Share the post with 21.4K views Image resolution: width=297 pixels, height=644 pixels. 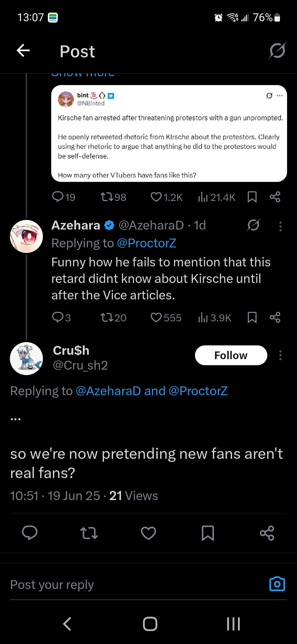(x=275, y=197)
